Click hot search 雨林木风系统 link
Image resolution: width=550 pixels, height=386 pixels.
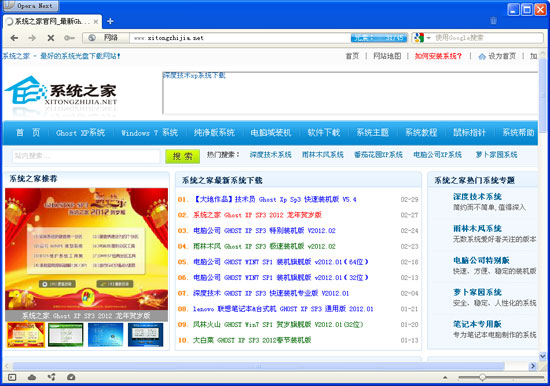[x=323, y=155]
